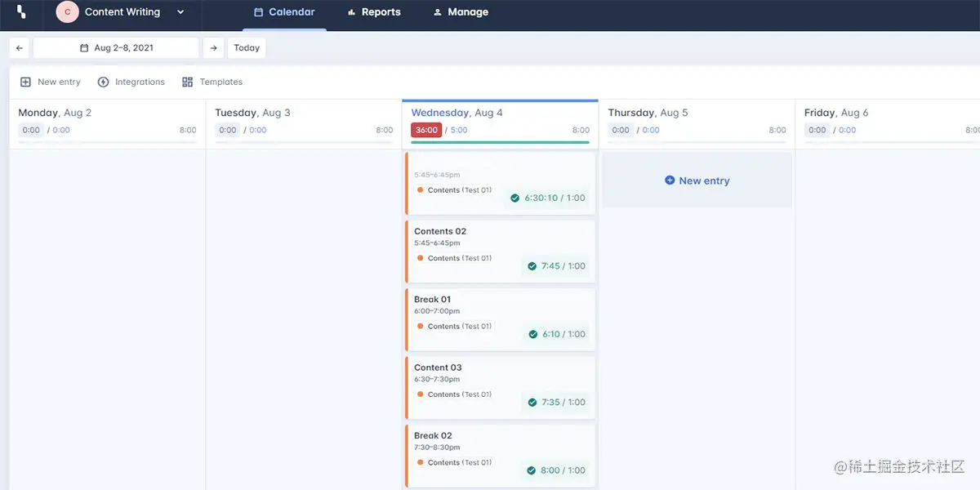Viewport: 980px width, 490px height.
Task: Open the Content 03 entry card
Action: (x=500, y=387)
